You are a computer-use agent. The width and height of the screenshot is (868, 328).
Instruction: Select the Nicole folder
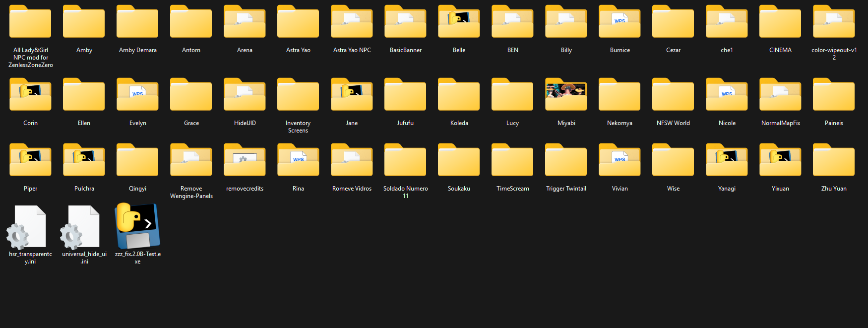pos(727,95)
